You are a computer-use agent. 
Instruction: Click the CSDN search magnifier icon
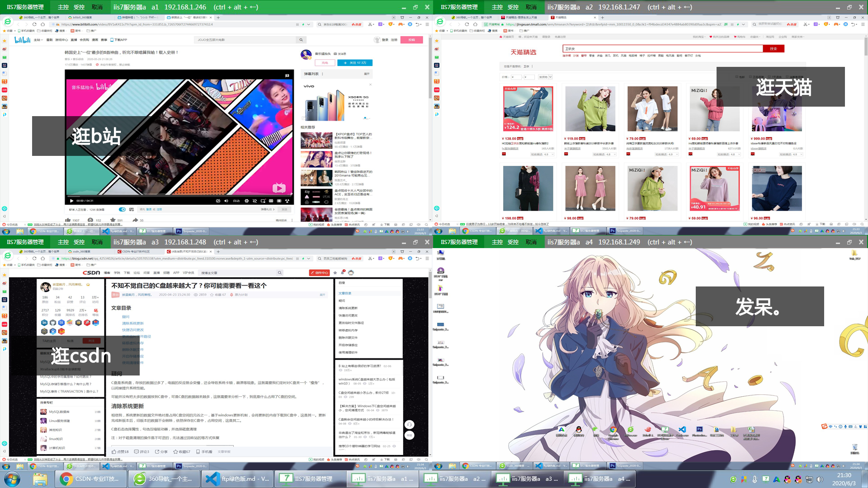(279, 272)
